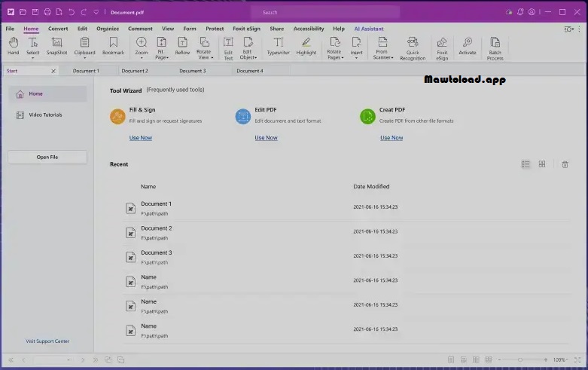This screenshot has width=588, height=370.
Task: Click the Redo arrow in title bar
Action: coord(84,12)
